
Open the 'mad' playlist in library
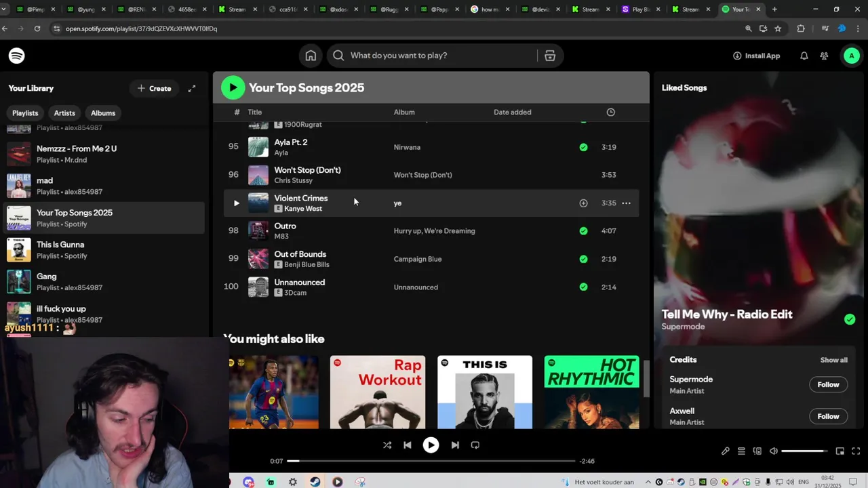tap(104, 186)
